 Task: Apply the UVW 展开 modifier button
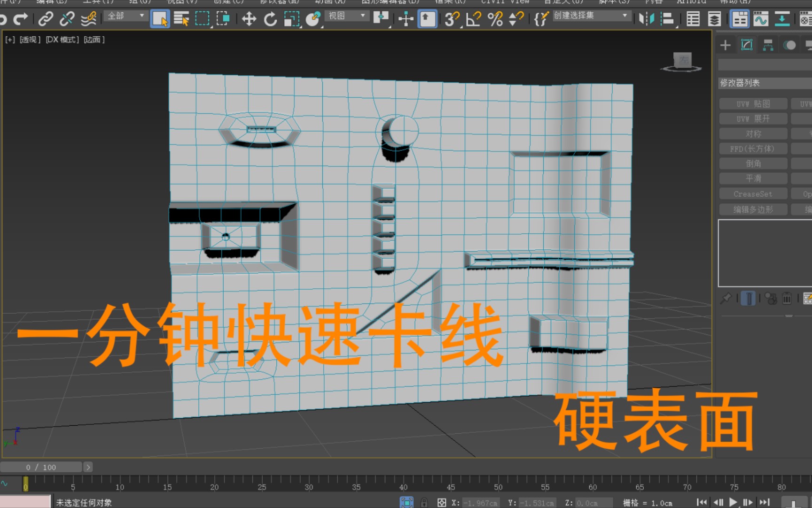(753, 118)
